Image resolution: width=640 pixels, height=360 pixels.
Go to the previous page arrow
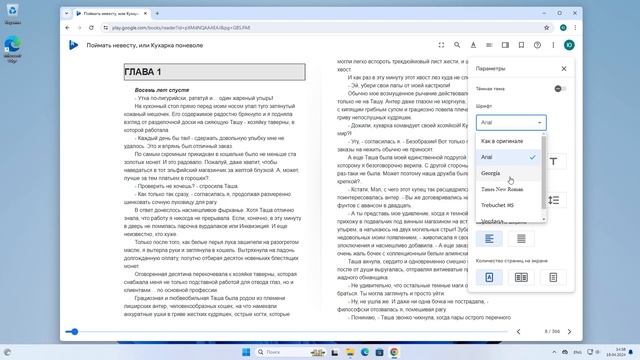click(518, 331)
